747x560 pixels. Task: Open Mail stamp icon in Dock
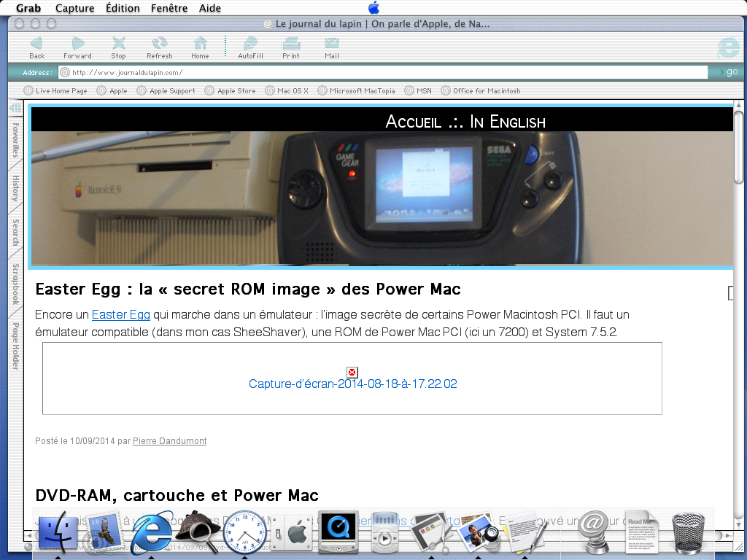(103, 532)
